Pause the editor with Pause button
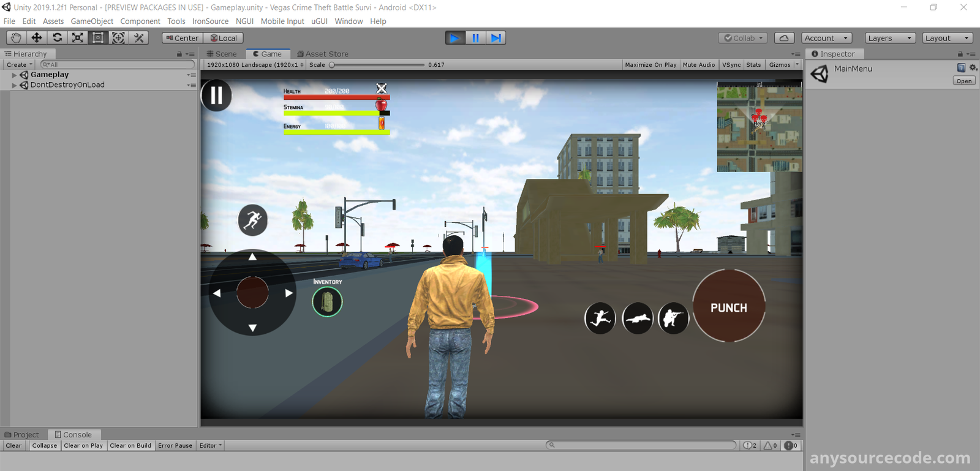The height and width of the screenshot is (471, 980). (475, 38)
